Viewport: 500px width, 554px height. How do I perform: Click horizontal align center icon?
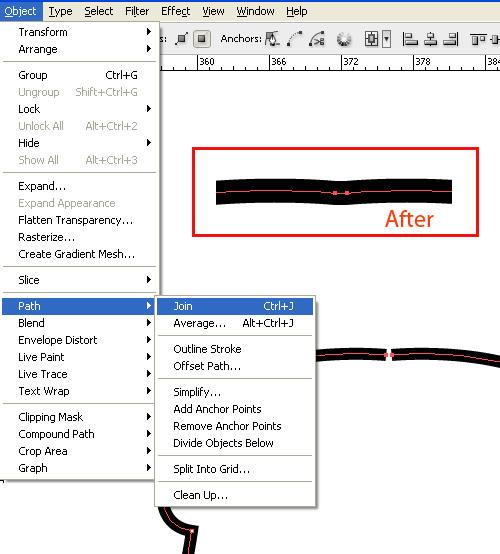point(430,39)
